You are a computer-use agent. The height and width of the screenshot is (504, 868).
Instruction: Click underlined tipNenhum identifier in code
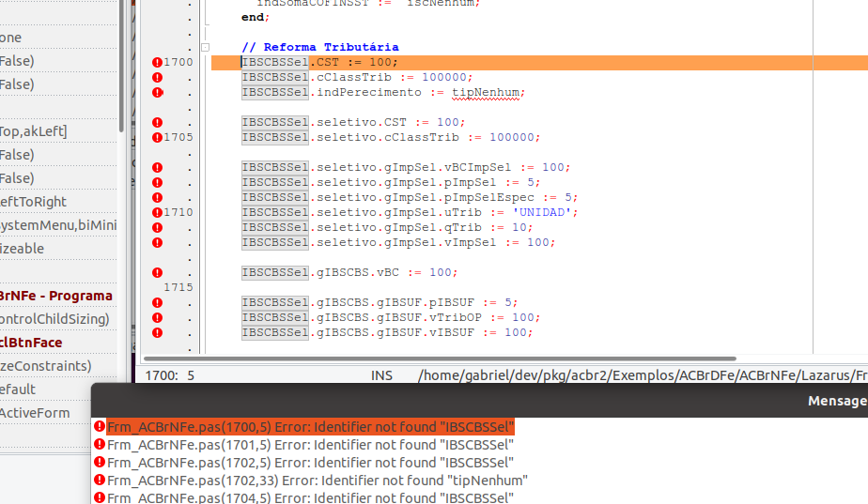(486, 92)
